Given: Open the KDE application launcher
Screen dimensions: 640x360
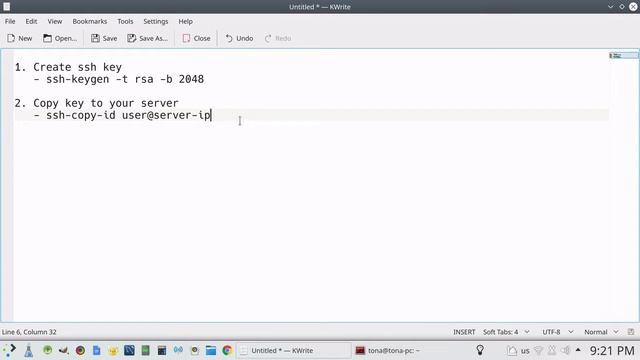Looking at the screenshot, I should 10,350.
